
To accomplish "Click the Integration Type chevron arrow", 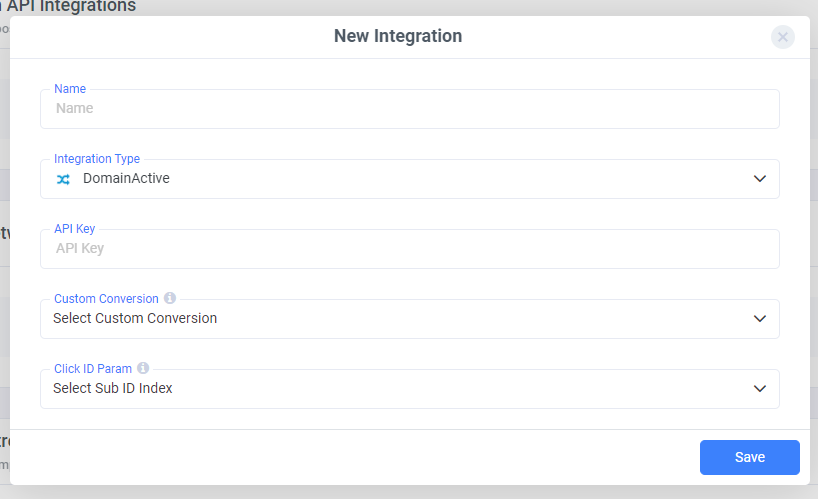I will [x=760, y=179].
